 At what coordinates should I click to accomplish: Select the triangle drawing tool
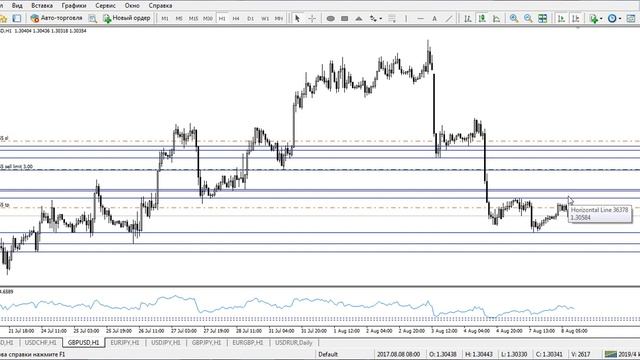click(x=359, y=18)
